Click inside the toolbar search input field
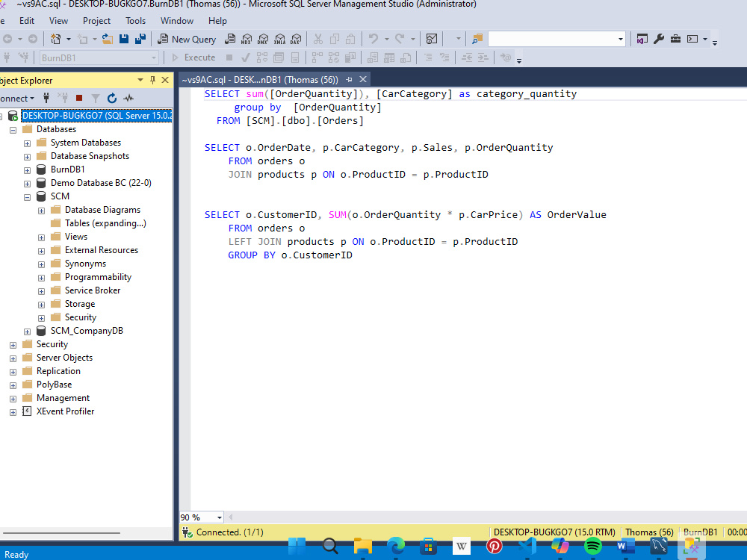747x560 pixels. (552, 39)
